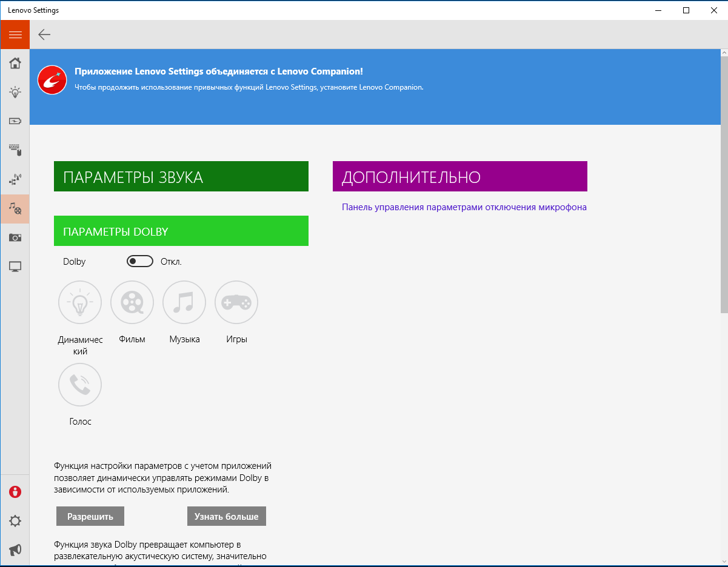The width and height of the screenshot is (728, 567).
Task: Maximize the Lenovo Settings window
Action: pos(686,10)
